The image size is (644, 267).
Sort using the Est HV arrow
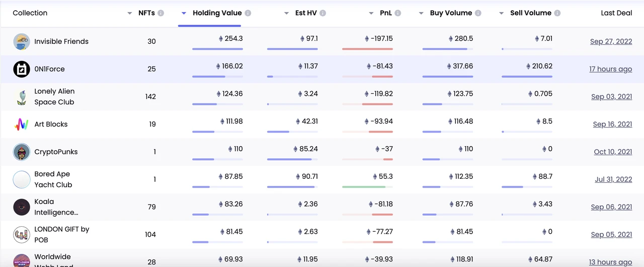point(286,14)
